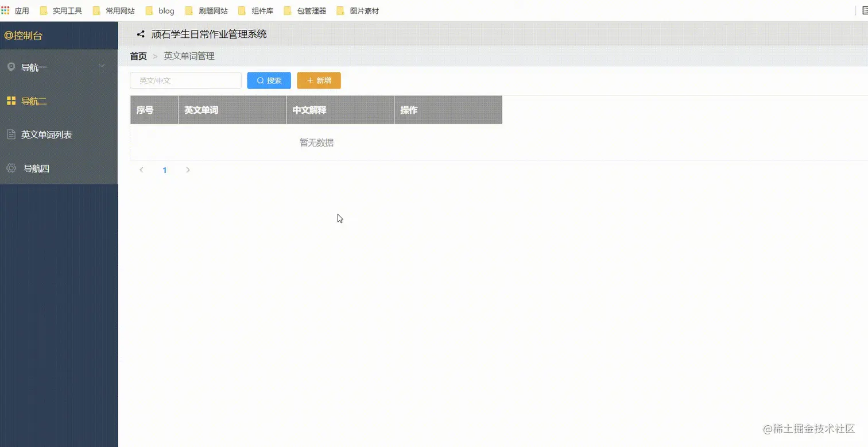868x447 pixels.
Task: Go to 首页 via the breadcrumb link
Action: tap(138, 56)
